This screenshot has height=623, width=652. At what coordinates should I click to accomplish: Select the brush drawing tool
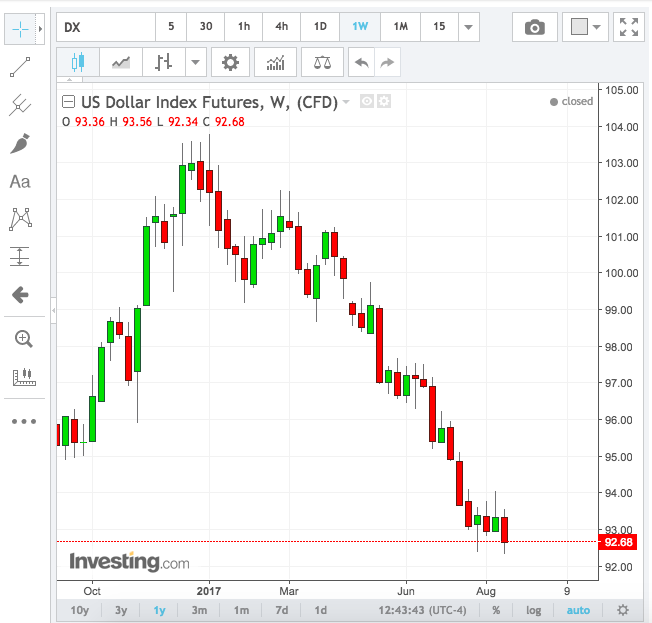coord(20,143)
